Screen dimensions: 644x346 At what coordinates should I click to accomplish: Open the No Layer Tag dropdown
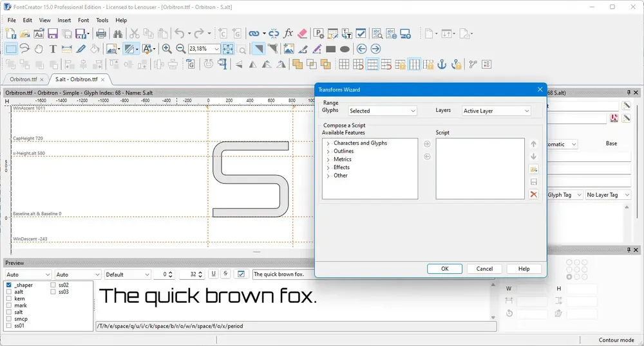coord(608,195)
